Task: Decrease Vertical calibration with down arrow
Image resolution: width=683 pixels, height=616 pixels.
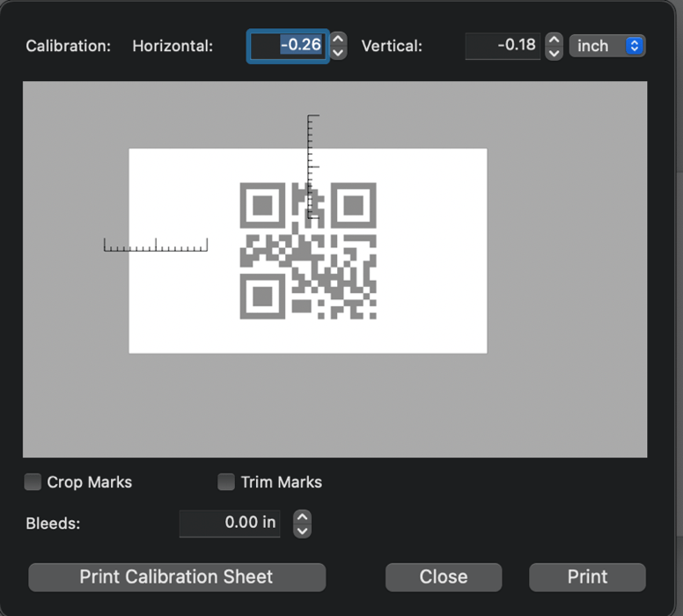Action: point(554,54)
